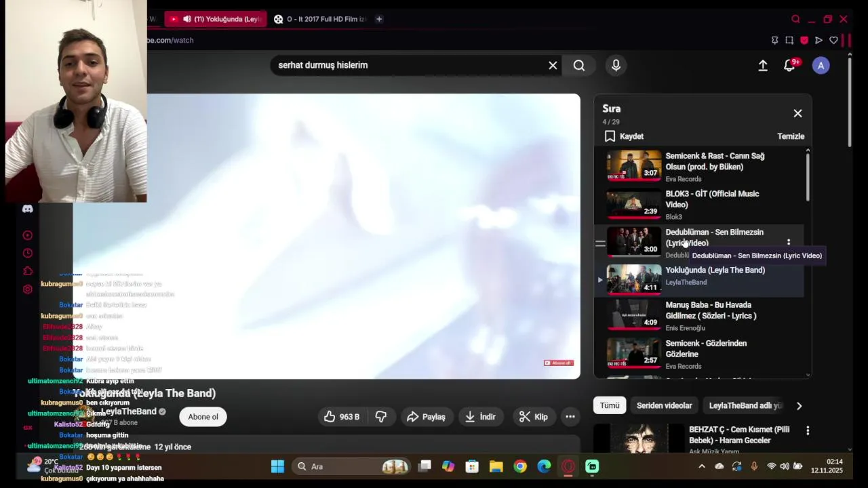Play Semicenk - Gözlerinden Gözlerine queue item

(701, 354)
